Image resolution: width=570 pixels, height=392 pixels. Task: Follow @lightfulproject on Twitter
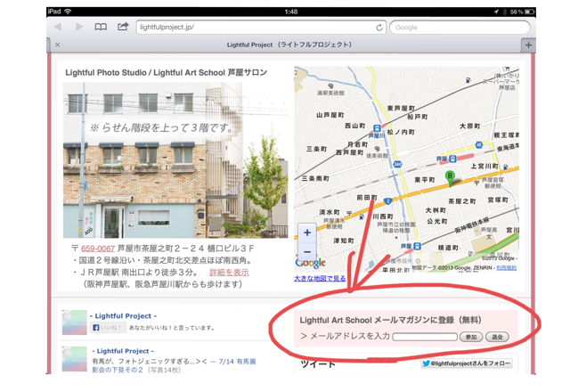coord(467,363)
